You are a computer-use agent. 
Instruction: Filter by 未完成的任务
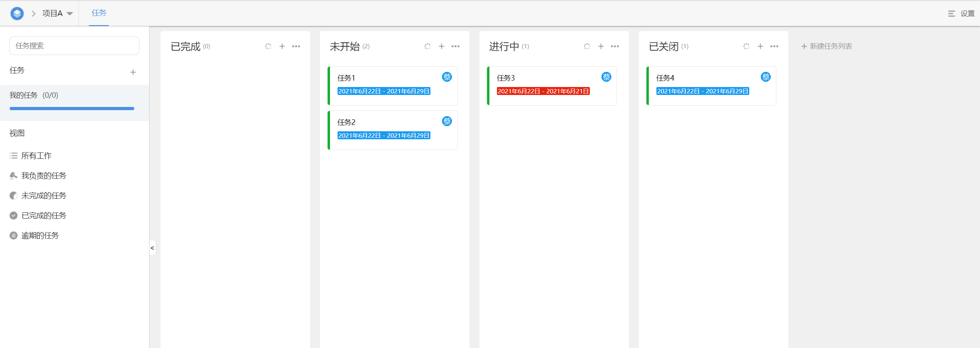[43, 196]
